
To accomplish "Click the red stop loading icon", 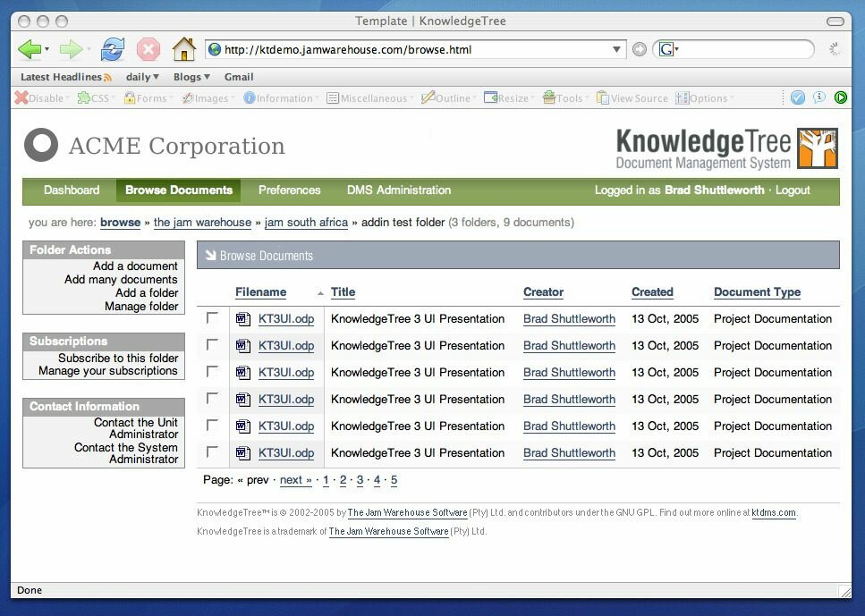I will (x=148, y=49).
